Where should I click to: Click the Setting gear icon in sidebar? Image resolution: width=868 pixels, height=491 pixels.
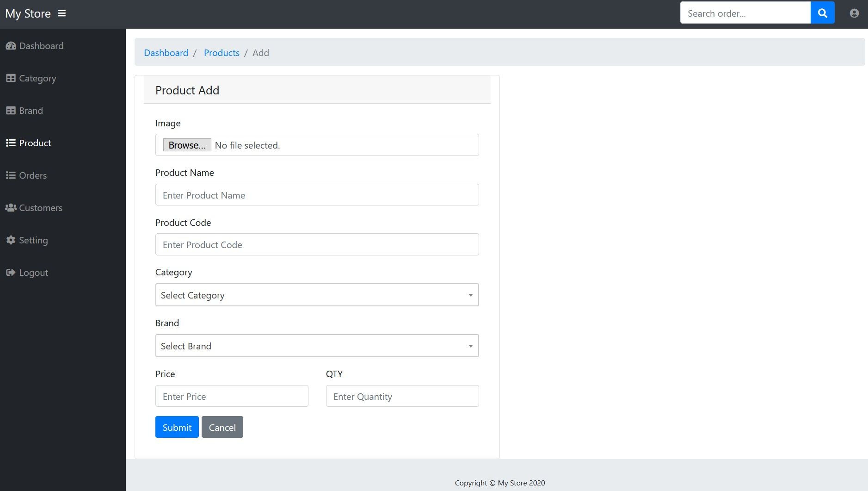click(11, 240)
